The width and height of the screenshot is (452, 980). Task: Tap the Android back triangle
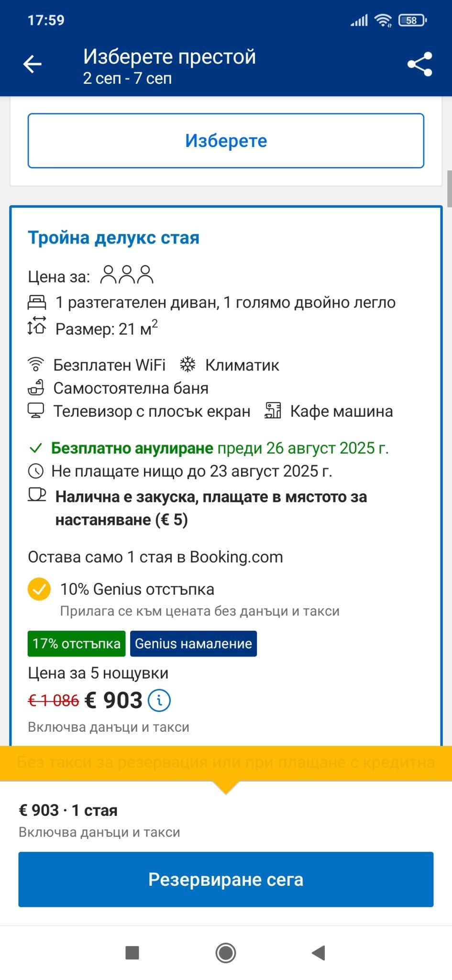[319, 953]
